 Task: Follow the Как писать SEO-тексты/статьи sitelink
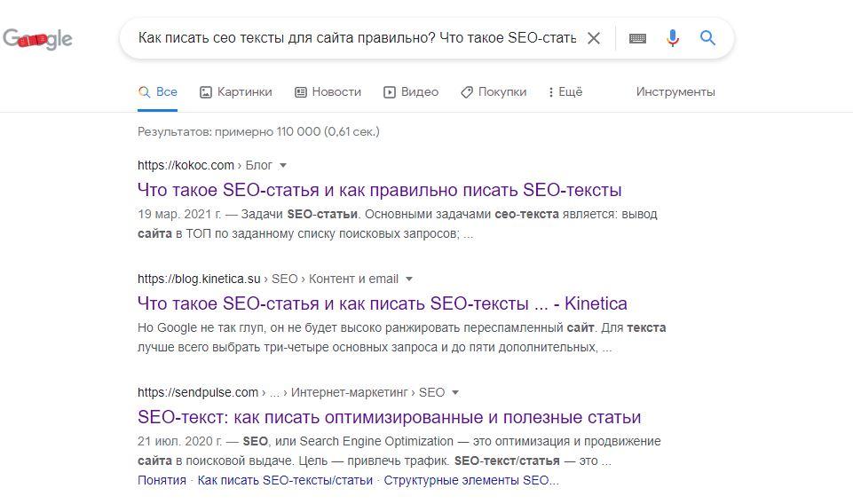[285, 480]
